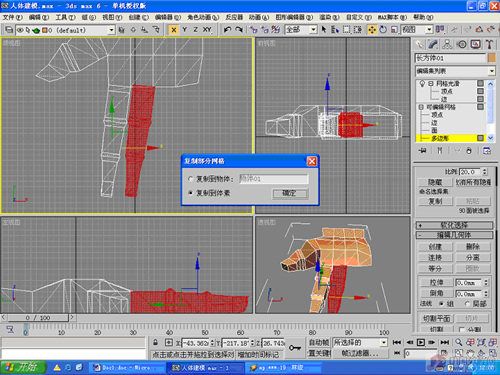Click the Show End Result icon

point(440,151)
